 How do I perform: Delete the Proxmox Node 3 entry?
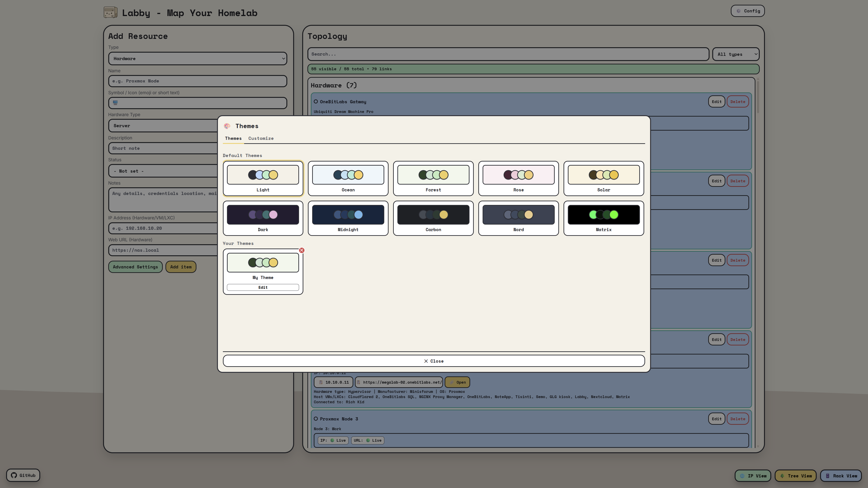pos(738,419)
